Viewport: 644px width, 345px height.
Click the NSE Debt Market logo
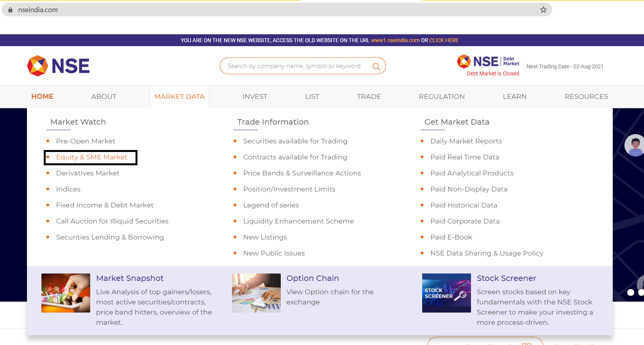coord(488,61)
